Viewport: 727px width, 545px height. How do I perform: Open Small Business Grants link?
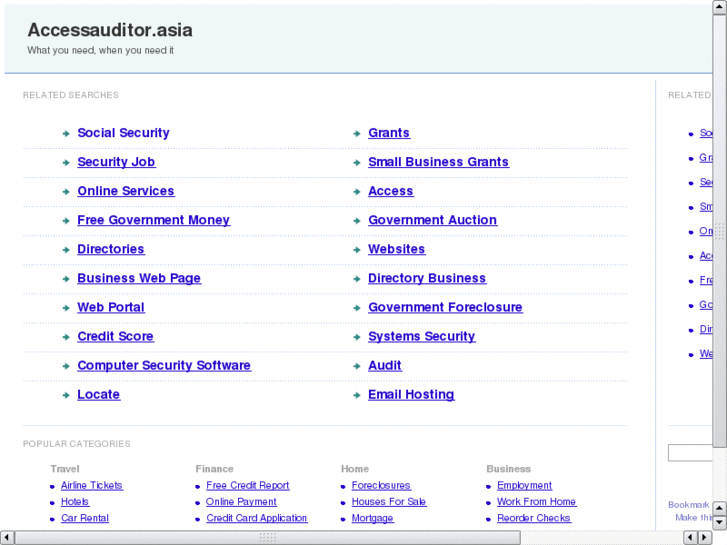pos(438,162)
